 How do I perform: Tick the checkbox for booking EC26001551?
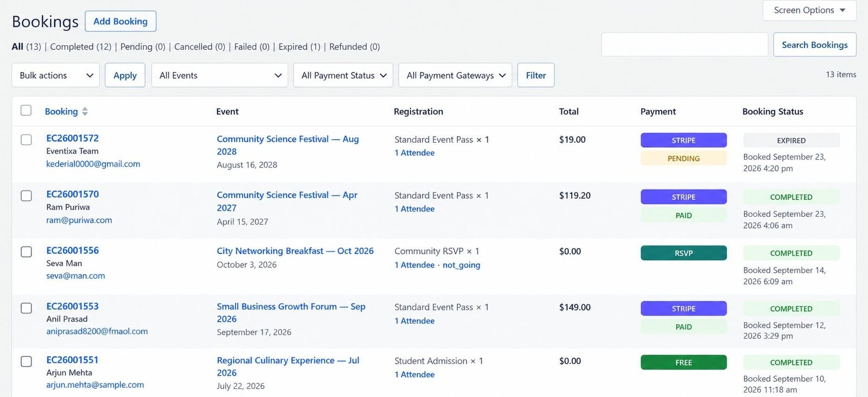[26, 362]
